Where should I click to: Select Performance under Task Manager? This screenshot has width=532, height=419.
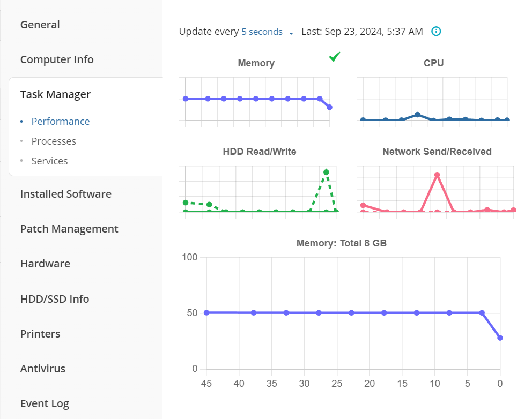point(61,121)
